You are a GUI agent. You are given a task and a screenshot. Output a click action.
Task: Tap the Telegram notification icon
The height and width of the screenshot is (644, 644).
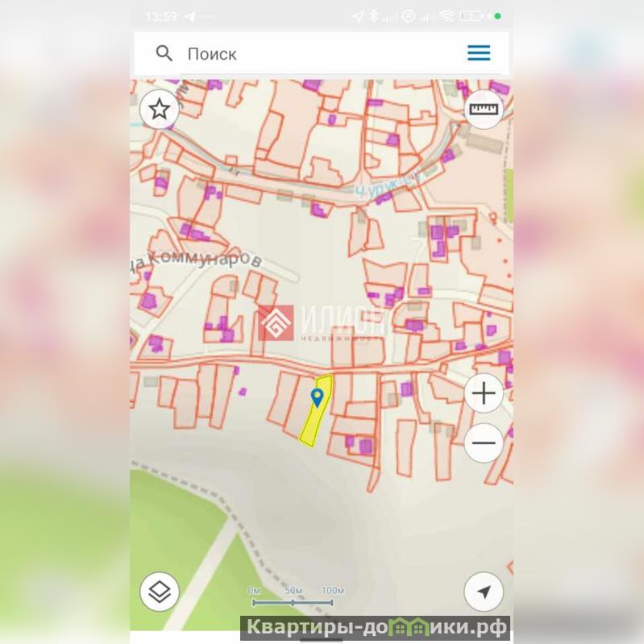[x=189, y=16]
